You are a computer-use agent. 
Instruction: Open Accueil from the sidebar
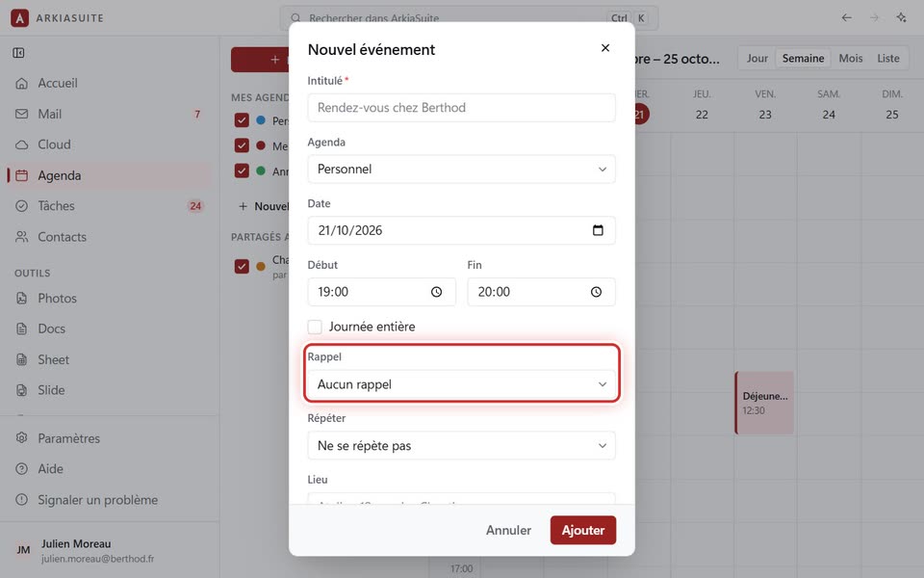(109, 83)
